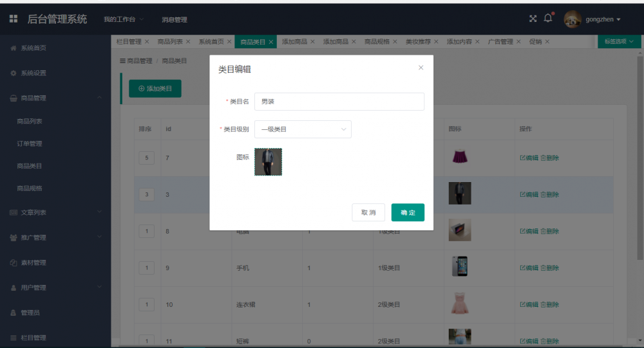Open the gongzhen user dropdown
The image size is (644, 348).
tap(603, 19)
